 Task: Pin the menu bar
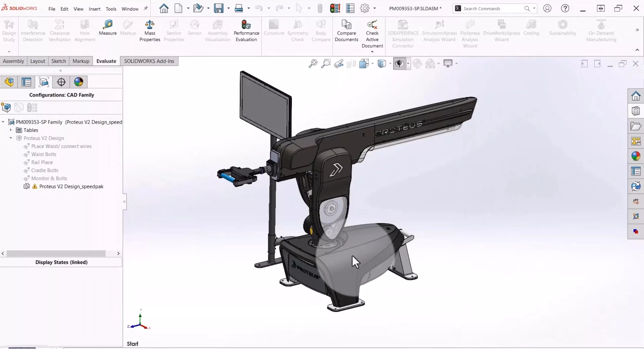click(x=146, y=8)
